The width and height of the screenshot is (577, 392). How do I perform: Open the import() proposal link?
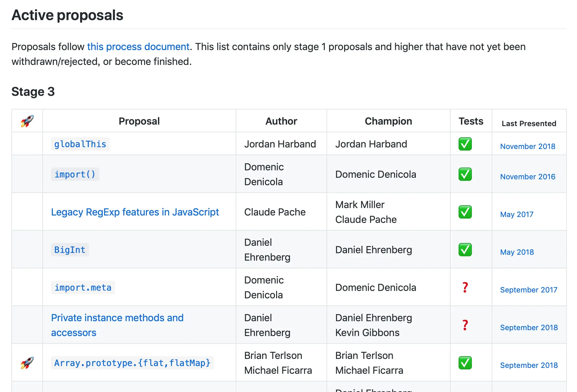tap(75, 175)
